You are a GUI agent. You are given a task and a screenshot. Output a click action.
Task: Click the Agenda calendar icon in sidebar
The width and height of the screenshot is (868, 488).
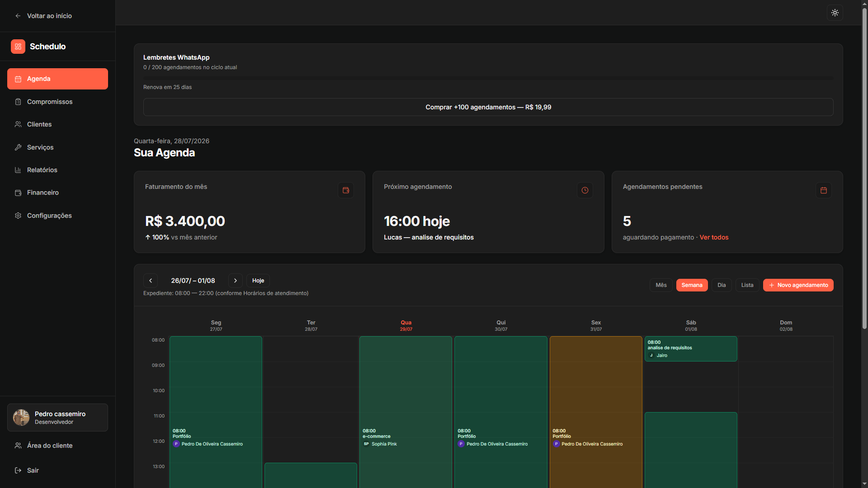click(18, 79)
